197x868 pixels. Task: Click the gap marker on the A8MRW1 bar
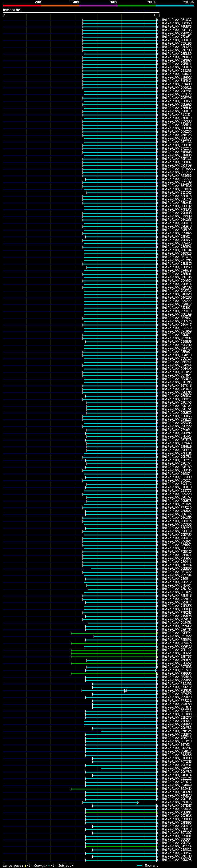point(125,690)
